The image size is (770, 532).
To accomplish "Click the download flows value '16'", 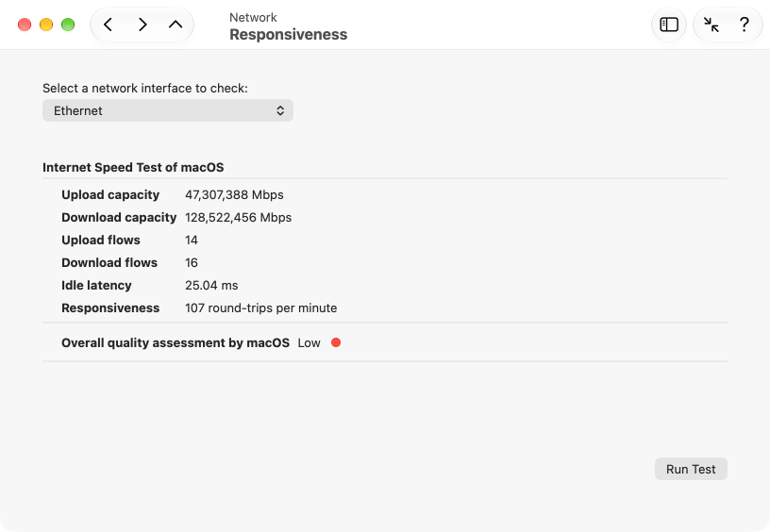I will [192, 262].
